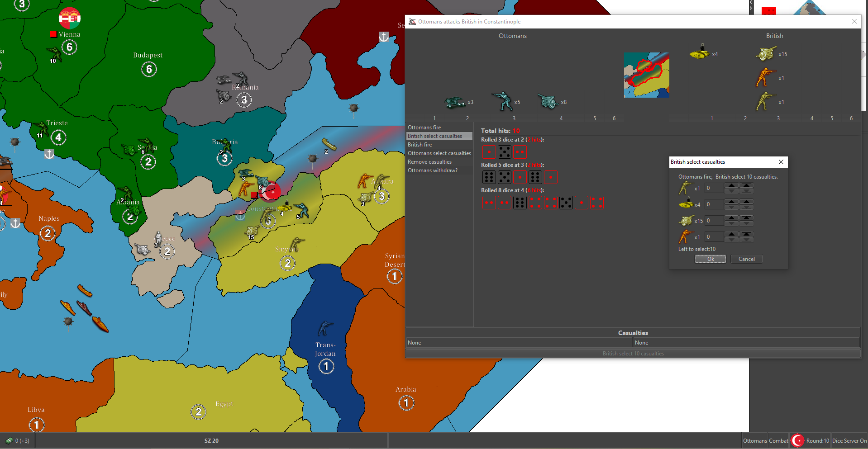This screenshot has height=449, width=868.
Task: Set artillery x15 casualties to maximum
Action: point(746,218)
